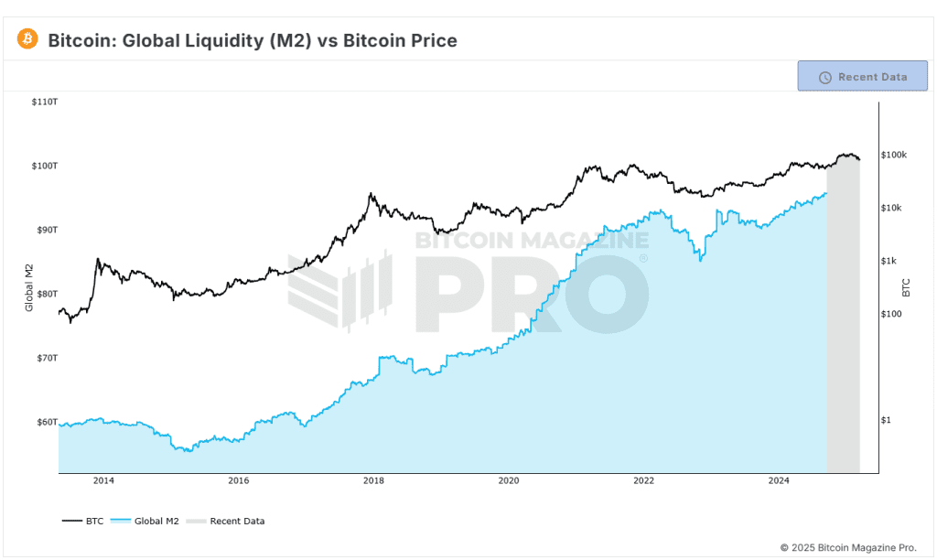Viewport: 937px width, 560px height.
Task: Click the $100k label on right axis
Action: point(894,155)
